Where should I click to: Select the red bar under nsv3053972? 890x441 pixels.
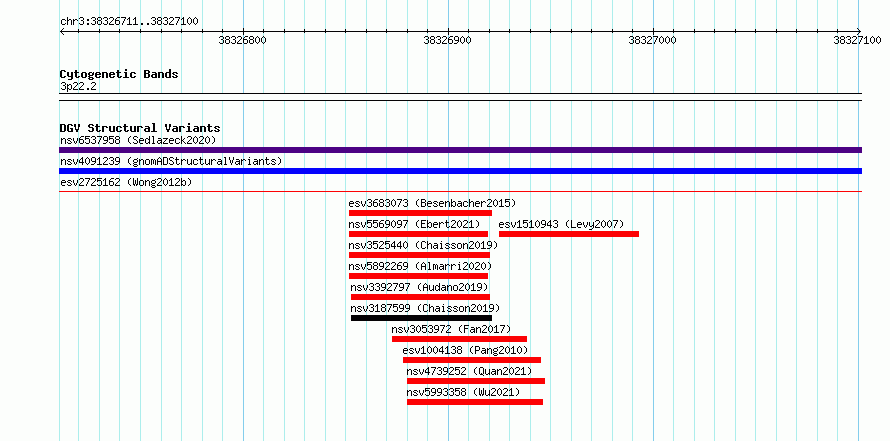coord(459,339)
